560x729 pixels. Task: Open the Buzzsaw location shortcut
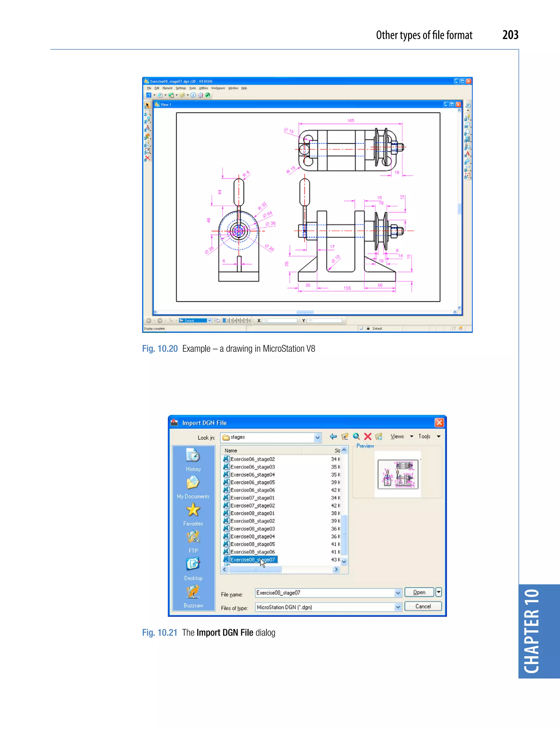tap(193, 596)
